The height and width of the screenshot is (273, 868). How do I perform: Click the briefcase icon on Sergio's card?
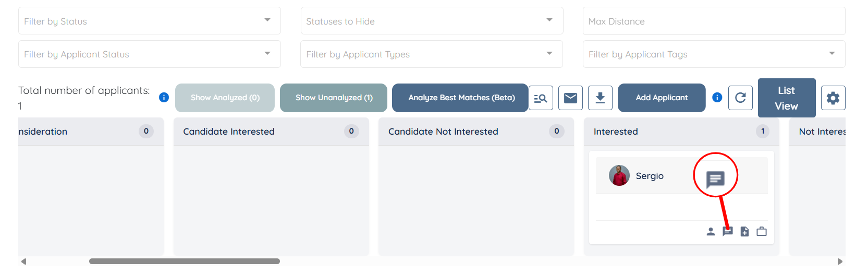[x=762, y=231]
